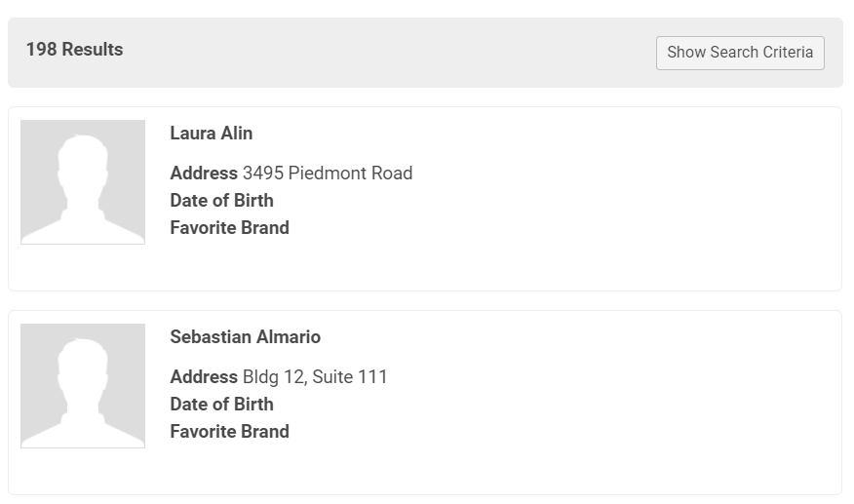Click Sebastian Almario's Date of Birth label
This screenshot has height=504, width=854.
click(221, 405)
